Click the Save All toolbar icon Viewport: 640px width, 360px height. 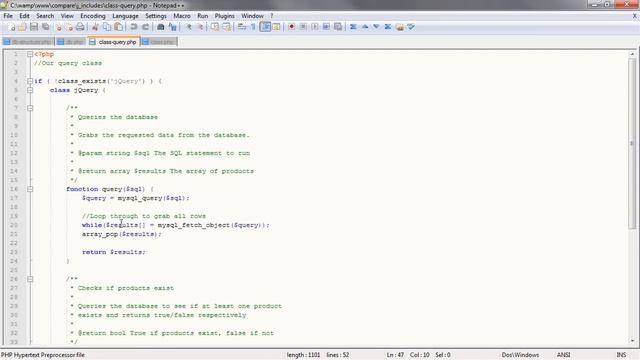pos(46,27)
